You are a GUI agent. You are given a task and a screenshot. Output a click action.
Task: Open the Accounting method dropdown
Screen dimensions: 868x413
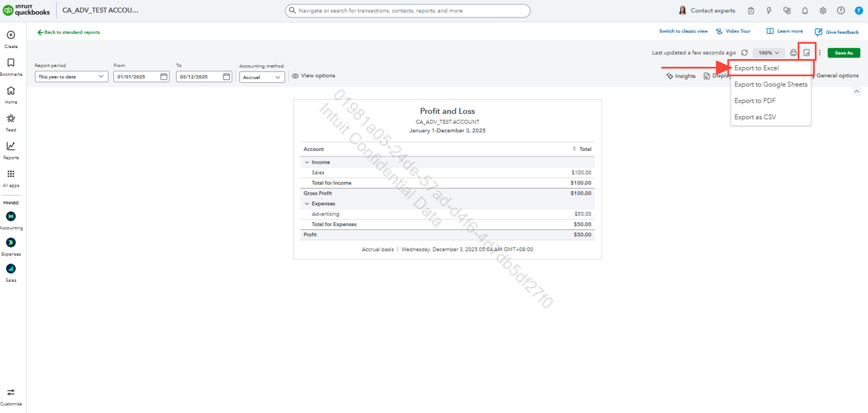pyautogui.click(x=262, y=77)
